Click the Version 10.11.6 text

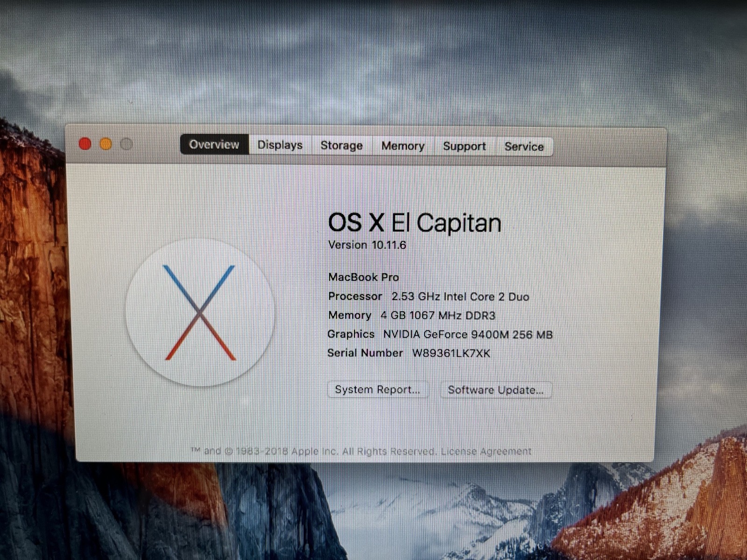pos(367,245)
